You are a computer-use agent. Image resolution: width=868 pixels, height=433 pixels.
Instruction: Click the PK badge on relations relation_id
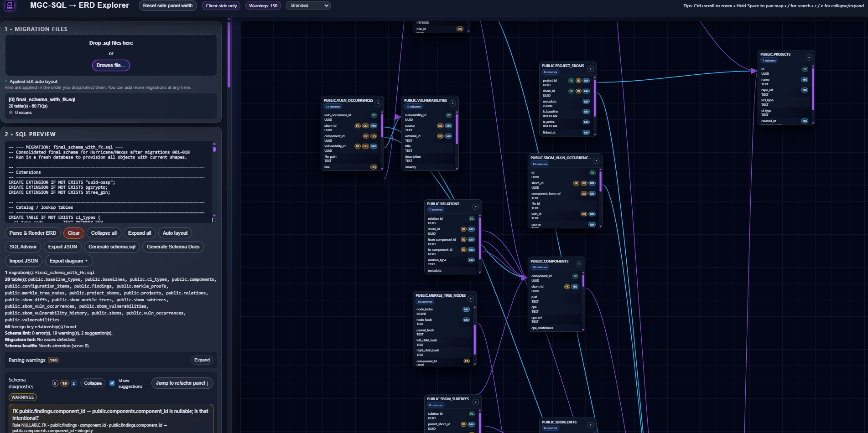(x=472, y=219)
